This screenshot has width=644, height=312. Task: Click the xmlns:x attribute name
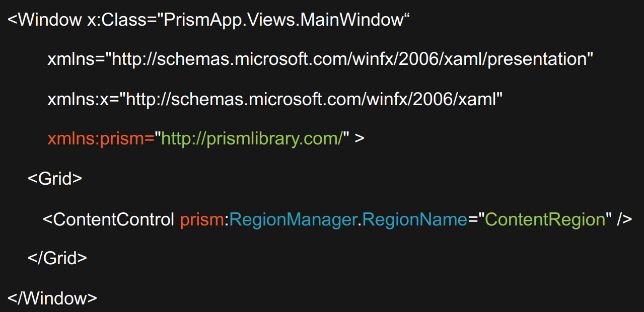tap(78, 100)
